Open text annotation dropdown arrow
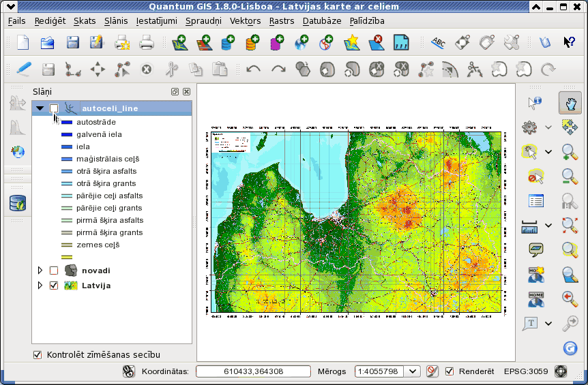 (548, 324)
